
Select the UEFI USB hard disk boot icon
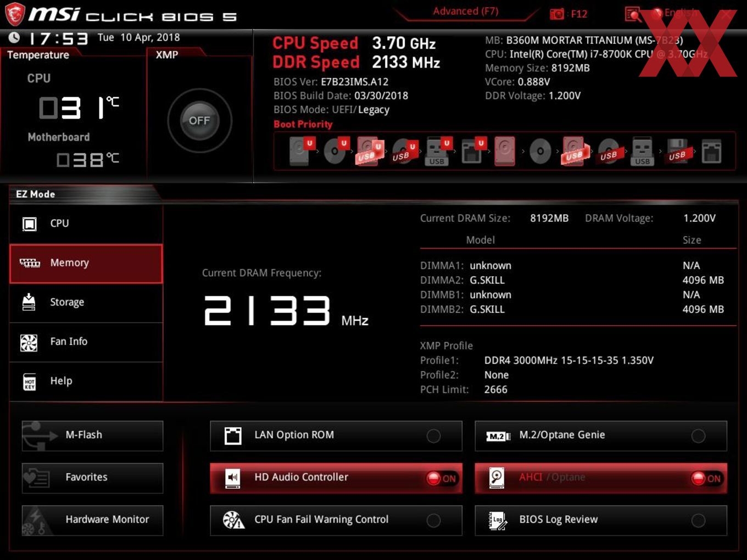coord(369,151)
